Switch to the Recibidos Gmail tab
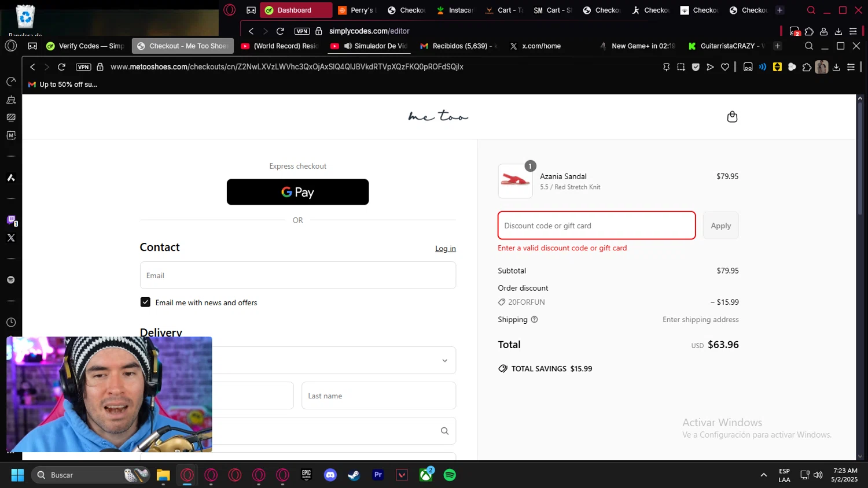868x488 pixels. 459,46
